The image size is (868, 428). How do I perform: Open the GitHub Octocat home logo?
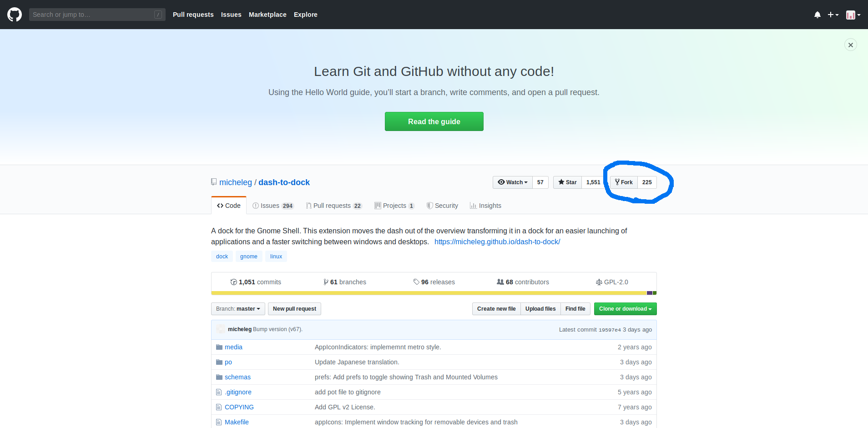pos(15,15)
